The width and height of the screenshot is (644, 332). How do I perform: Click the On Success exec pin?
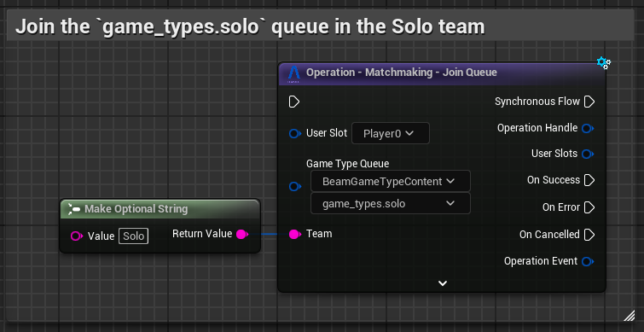589,180
